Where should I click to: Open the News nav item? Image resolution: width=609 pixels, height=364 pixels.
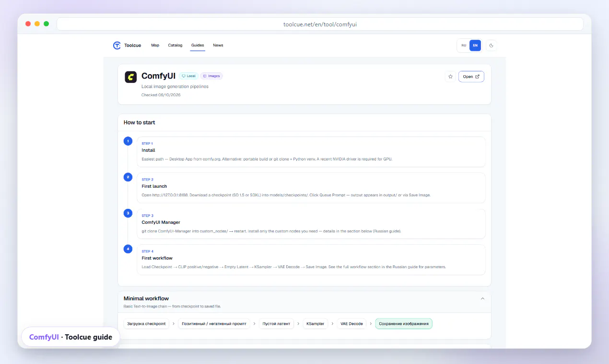point(218,45)
